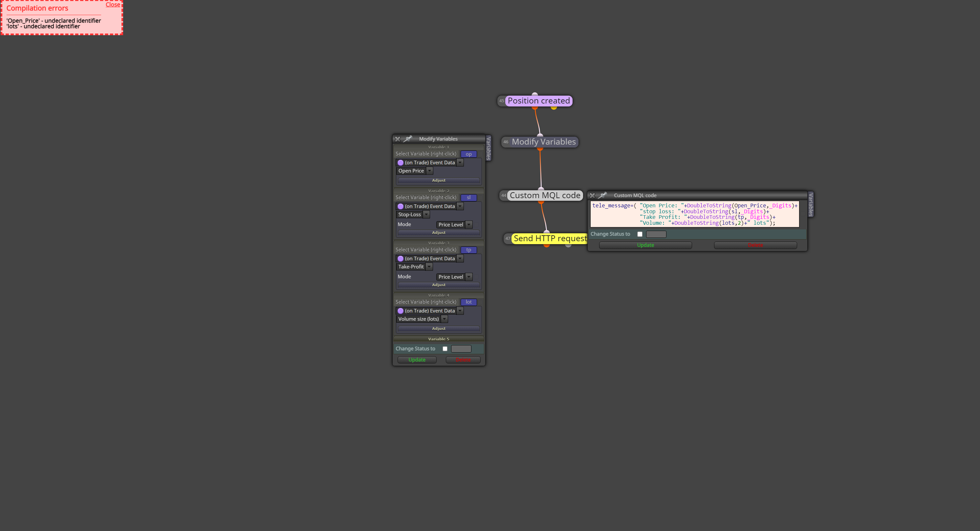Click orange output connector of Custom MQL code block
Viewport: 980px width, 531px height.
tap(541, 202)
